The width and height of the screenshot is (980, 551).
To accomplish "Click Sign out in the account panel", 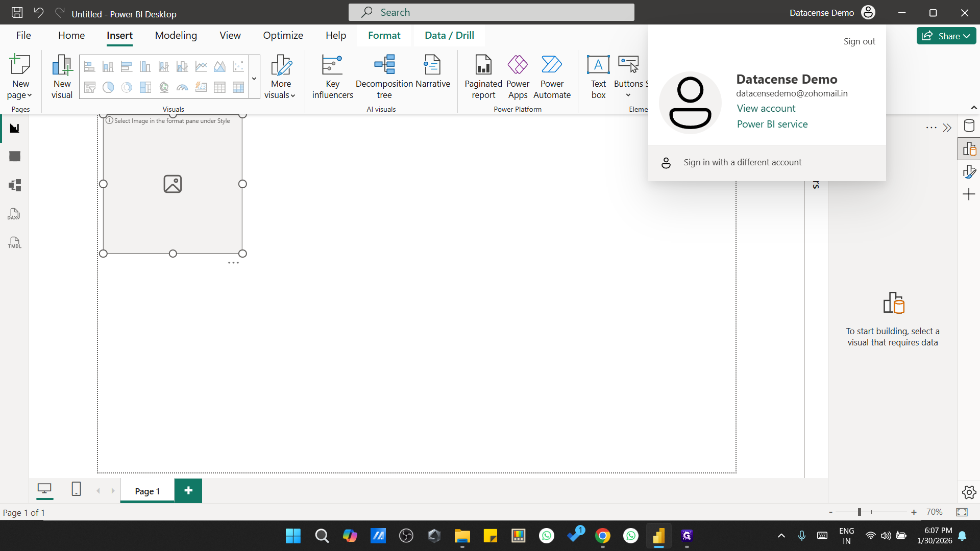I will tap(859, 41).
